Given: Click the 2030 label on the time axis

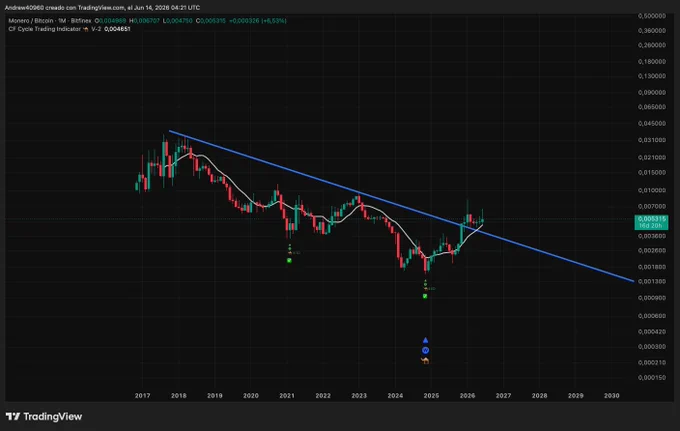Looking at the screenshot, I should pos(612,395).
